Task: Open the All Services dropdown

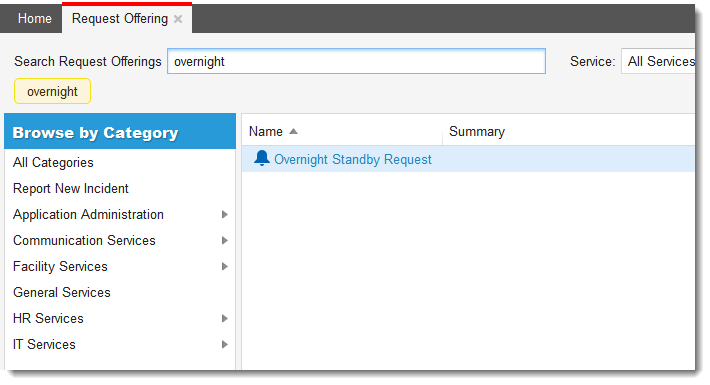Action: 658,62
